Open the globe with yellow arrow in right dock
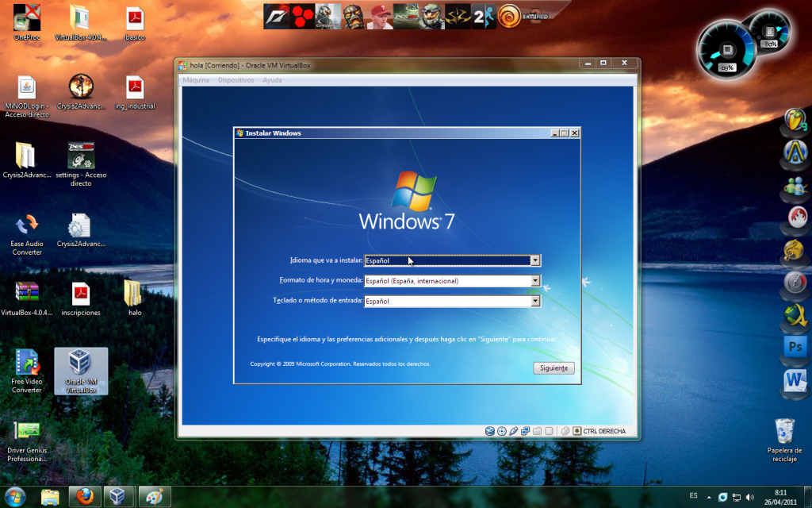812x508 pixels. tap(795, 316)
